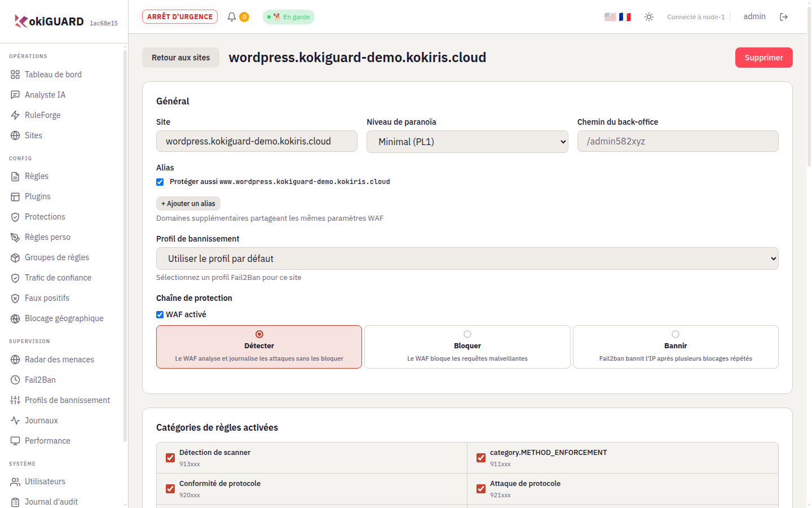Click the Journal d'audit clipboard icon

point(15,502)
